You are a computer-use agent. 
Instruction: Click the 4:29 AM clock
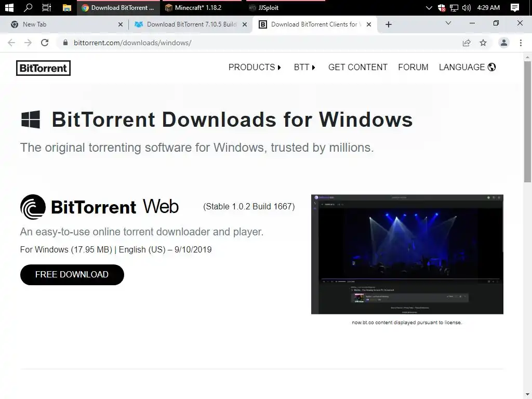(x=488, y=7)
